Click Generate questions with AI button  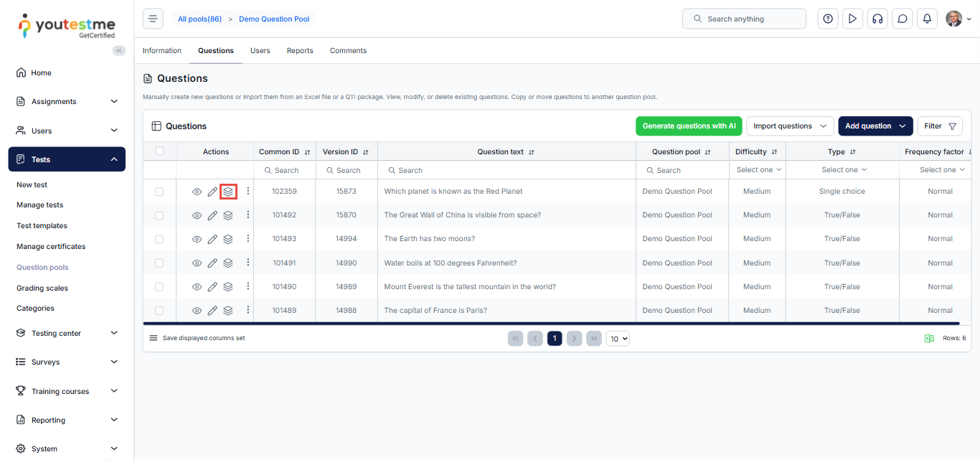689,126
